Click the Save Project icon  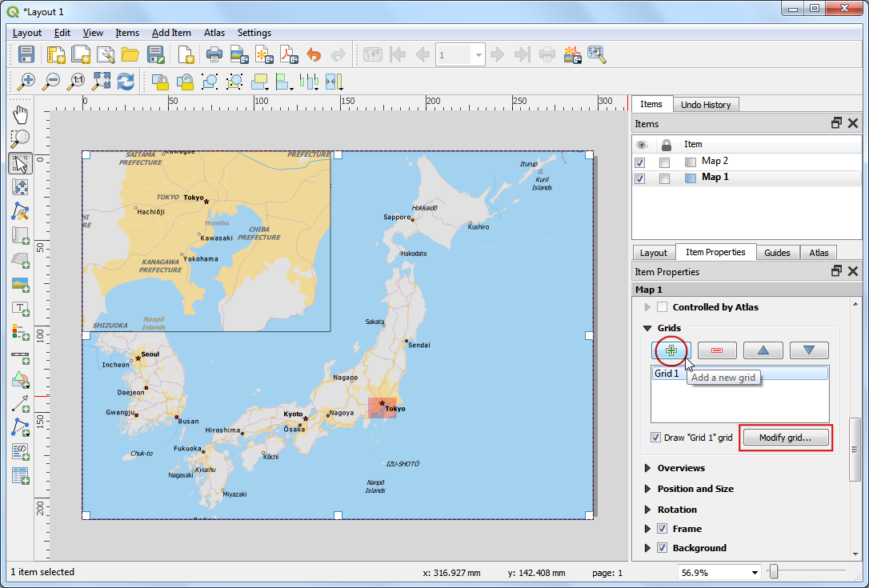tap(26, 54)
